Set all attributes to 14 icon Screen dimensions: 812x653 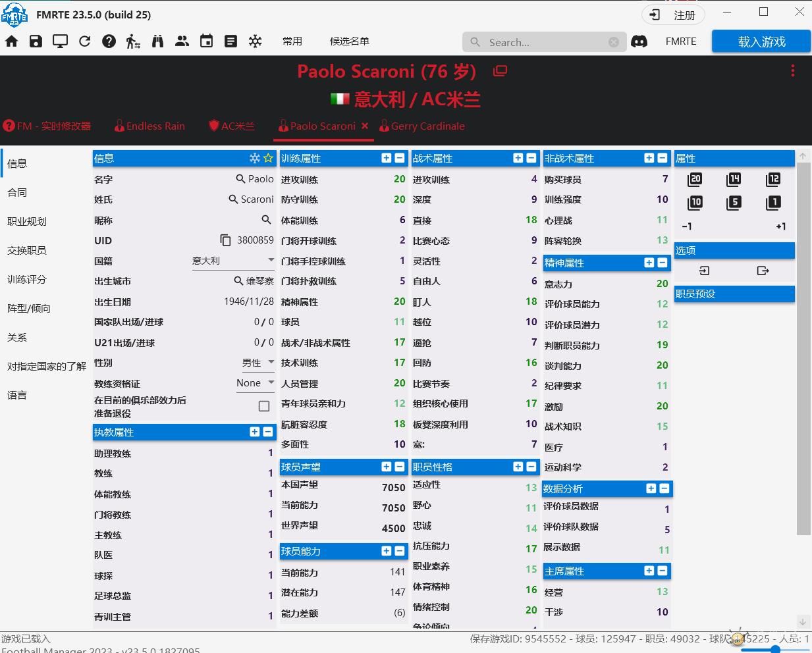tap(734, 179)
